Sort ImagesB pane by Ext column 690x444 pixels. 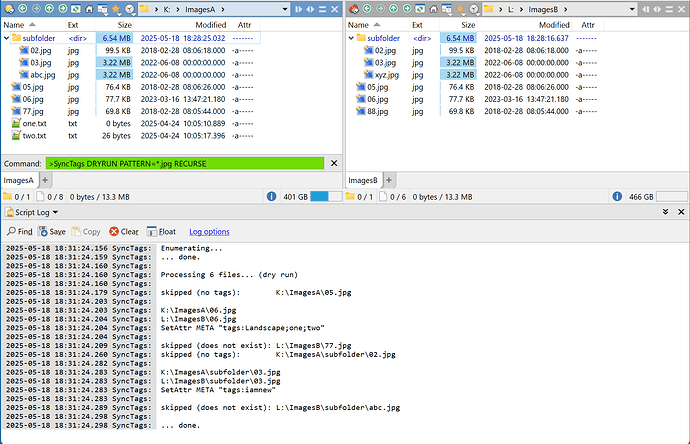424,25
